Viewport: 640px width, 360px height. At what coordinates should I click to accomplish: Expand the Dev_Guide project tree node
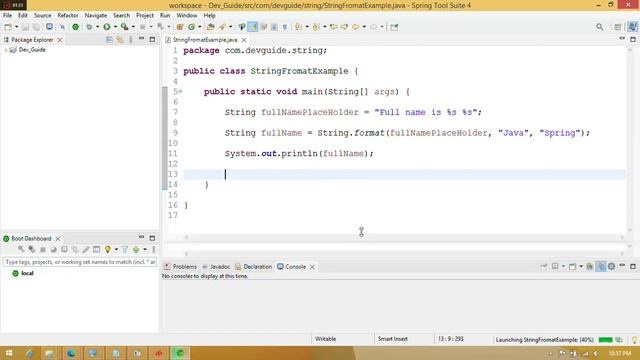pos(6,50)
